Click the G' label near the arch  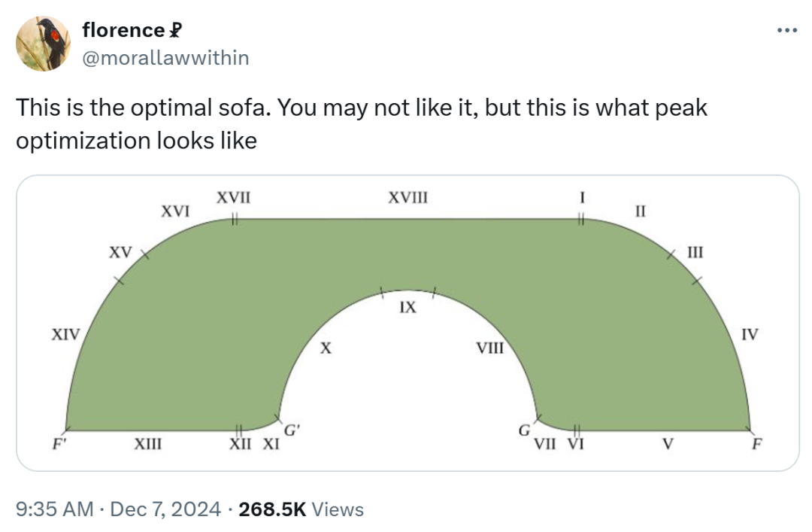tap(292, 430)
